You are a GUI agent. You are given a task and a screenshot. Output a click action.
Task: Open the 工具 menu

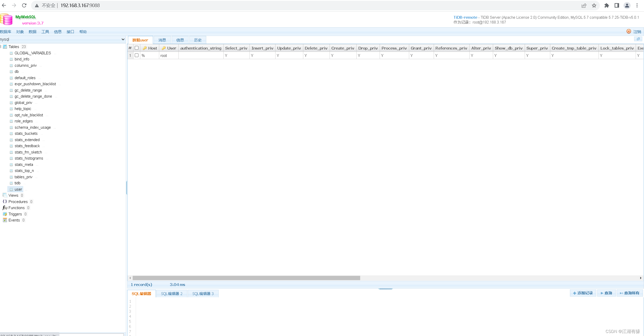pyautogui.click(x=45, y=32)
